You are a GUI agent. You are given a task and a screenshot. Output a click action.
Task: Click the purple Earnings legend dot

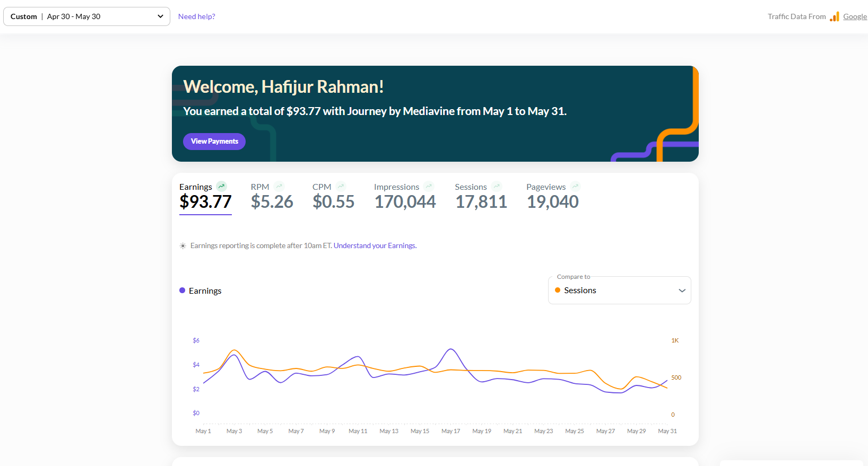[x=183, y=291]
